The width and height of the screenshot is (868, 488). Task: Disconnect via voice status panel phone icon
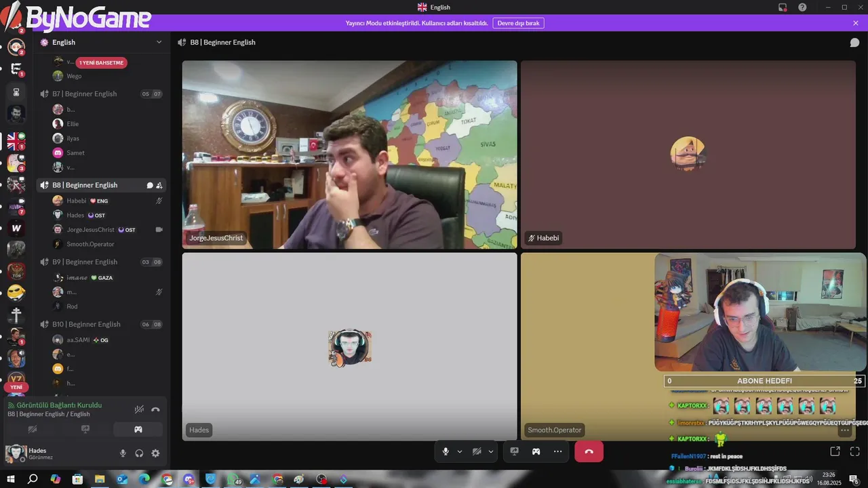pos(155,409)
